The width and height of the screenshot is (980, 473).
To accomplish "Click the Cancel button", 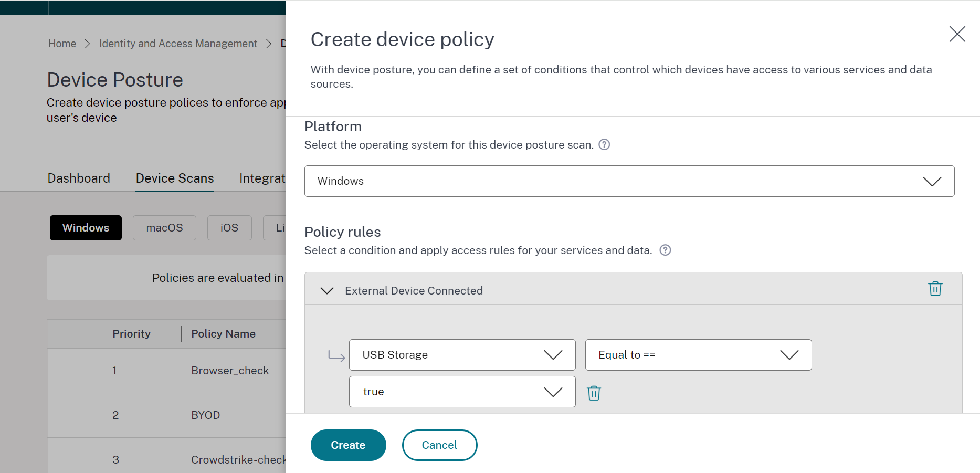I will point(439,445).
